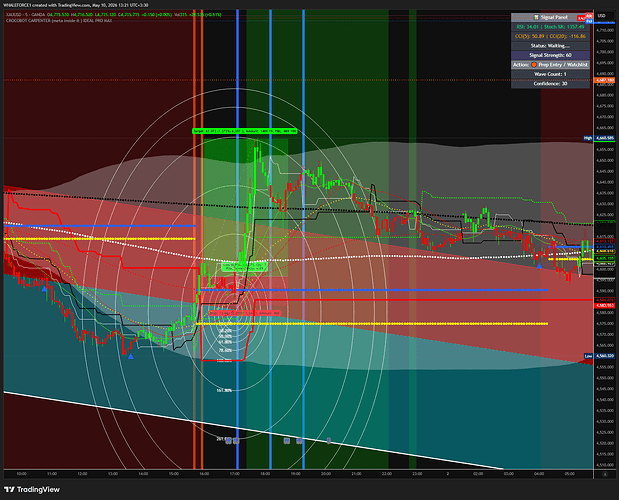The image size is (619, 500).
Task: Click the CROCOBOT CARPENTER indicator legend
Action: [x=58, y=20]
